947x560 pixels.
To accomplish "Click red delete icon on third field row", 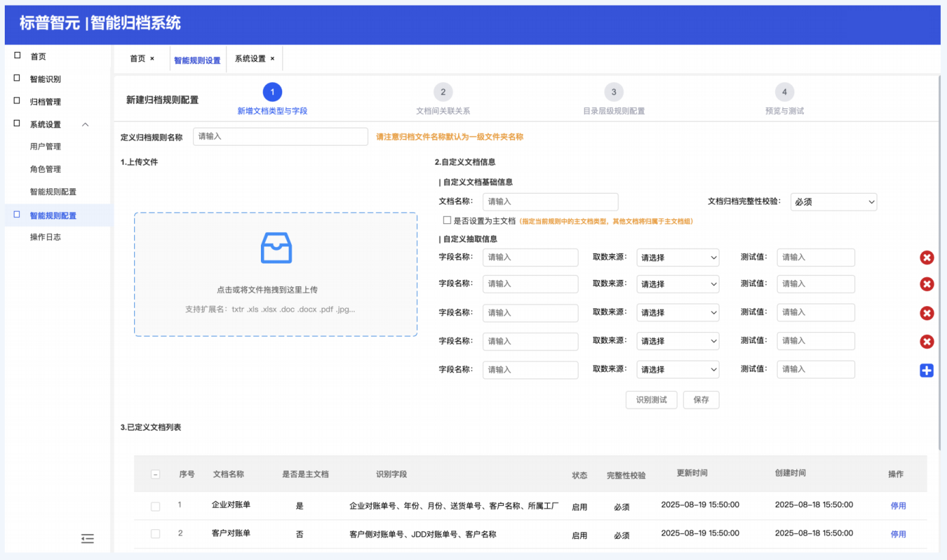I will tap(926, 313).
